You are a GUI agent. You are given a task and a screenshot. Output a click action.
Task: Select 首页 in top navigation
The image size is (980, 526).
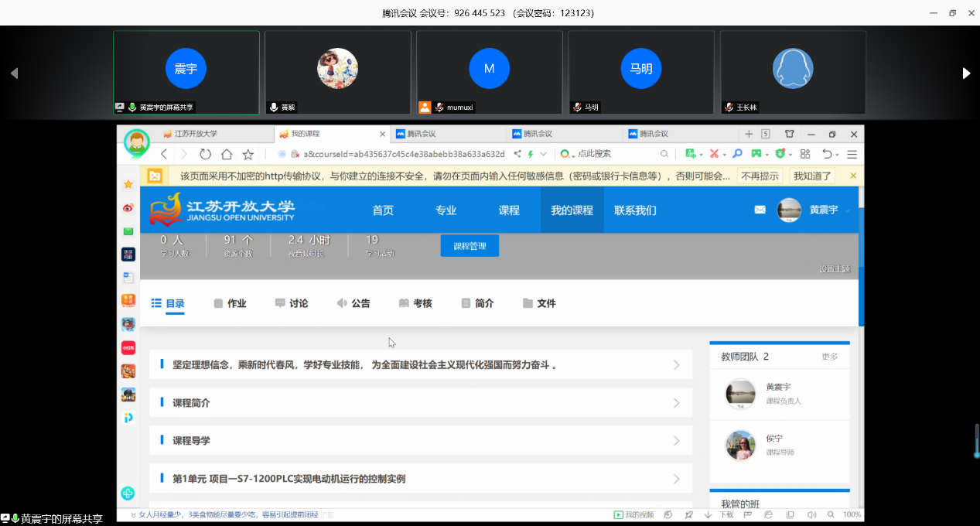click(383, 210)
